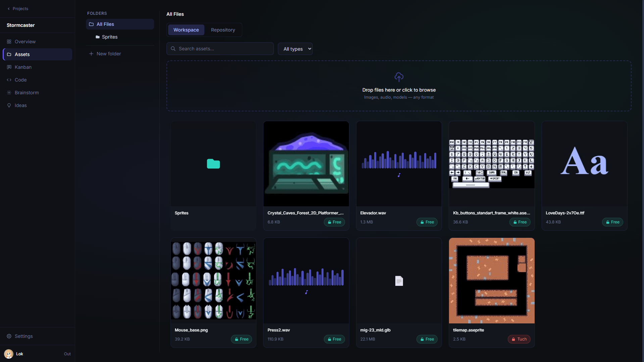Switch to the Workspace tab
Image resolution: width=644 pixels, height=362 pixels.
click(x=186, y=30)
